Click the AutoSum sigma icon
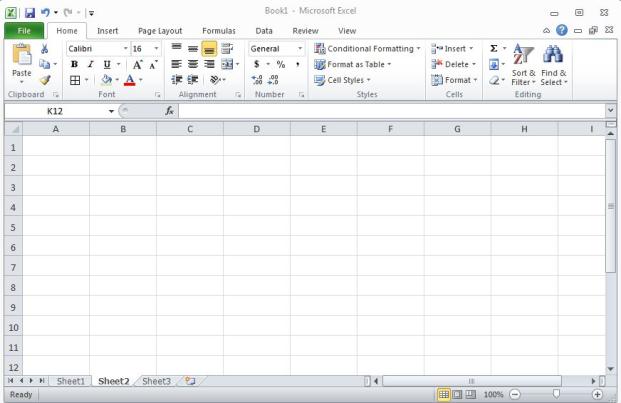 pos(493,48)
